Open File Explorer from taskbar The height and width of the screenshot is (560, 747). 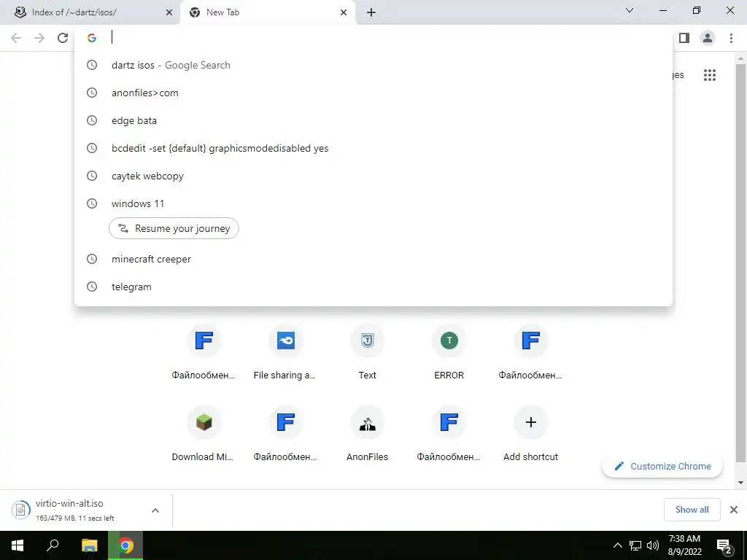(89, 545)
